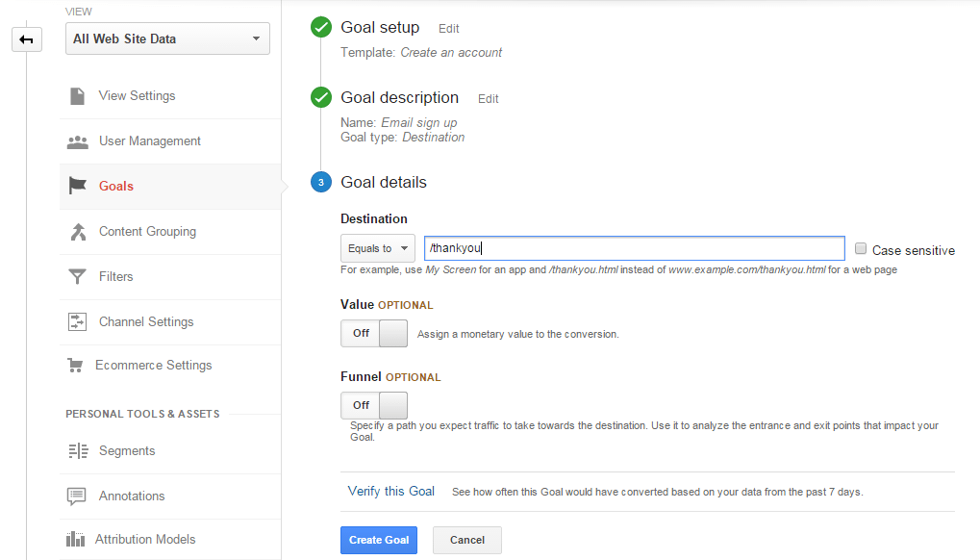Click the Goals flag icon
The height and width of the screenshot is (560, 980).
[78, 186]
